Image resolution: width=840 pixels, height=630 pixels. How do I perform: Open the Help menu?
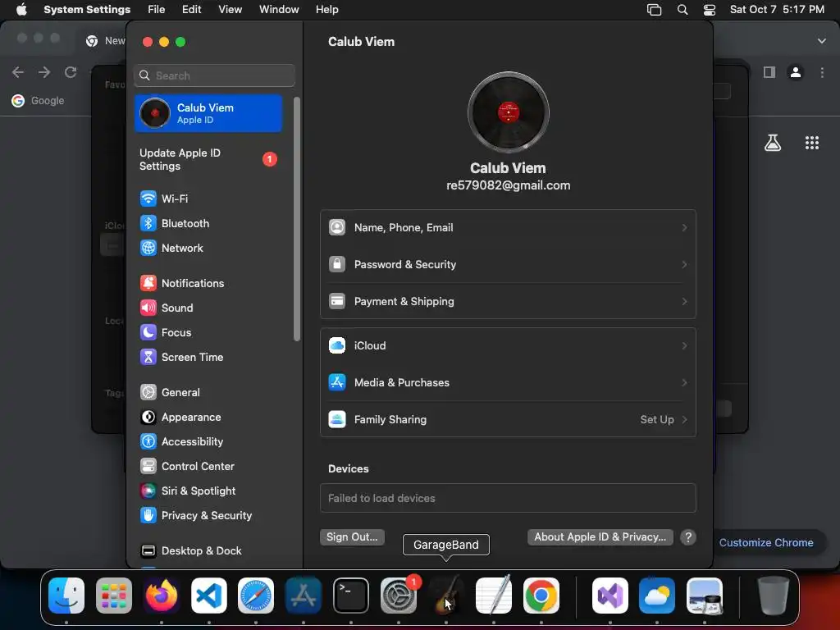pos(326,9)
